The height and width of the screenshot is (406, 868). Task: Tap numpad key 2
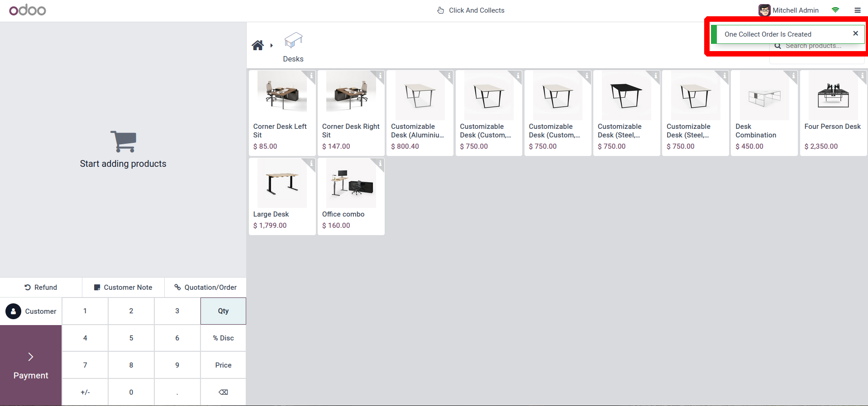131,311
